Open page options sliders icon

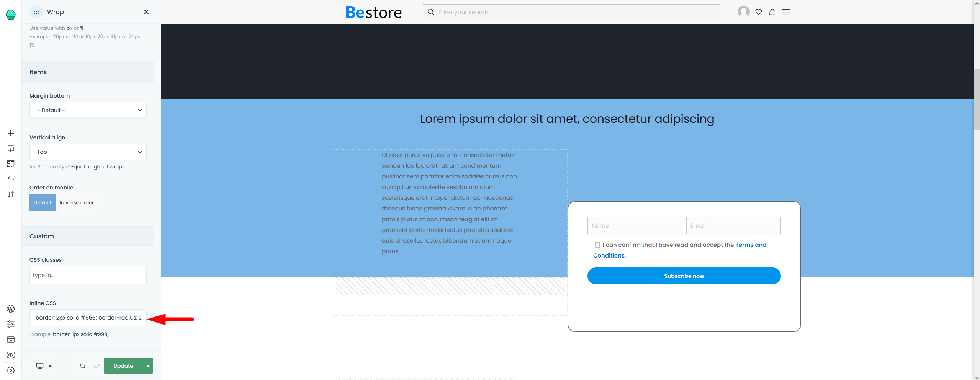(11, 324)
